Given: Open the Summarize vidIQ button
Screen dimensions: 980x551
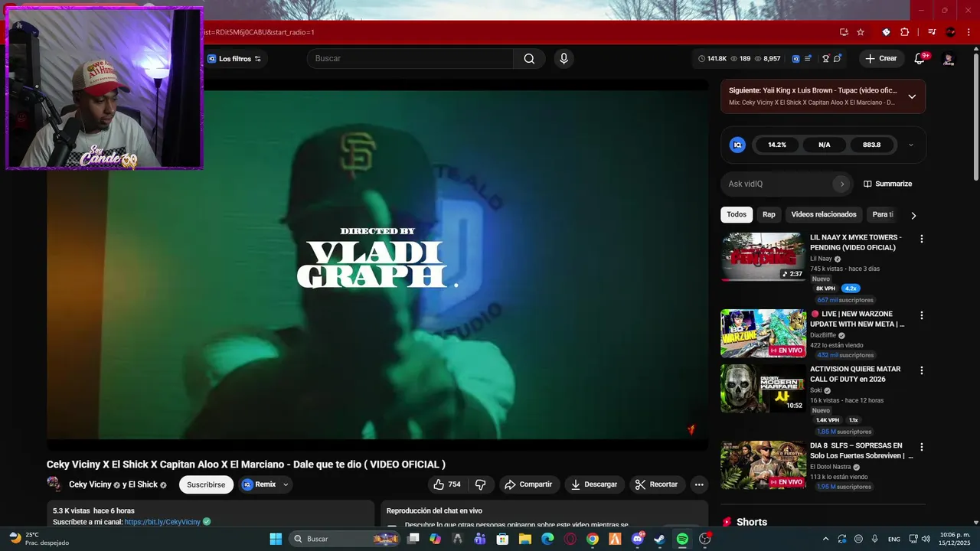Looking at the screenshot, I should 888,184.
